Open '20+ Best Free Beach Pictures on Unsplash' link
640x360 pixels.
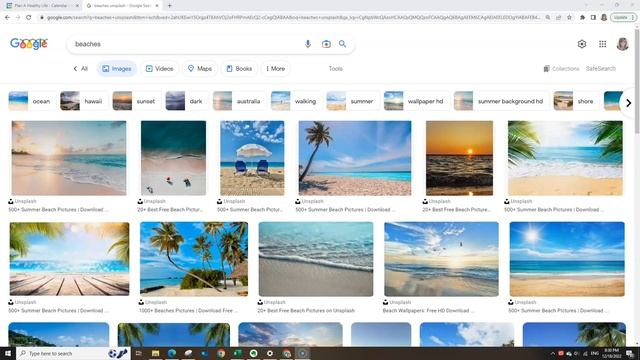[306, 311]
